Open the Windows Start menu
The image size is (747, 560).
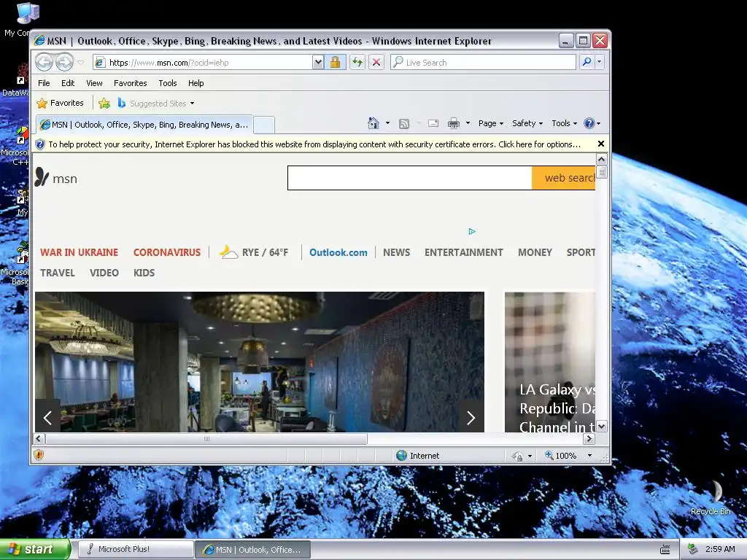pos(34,549)
